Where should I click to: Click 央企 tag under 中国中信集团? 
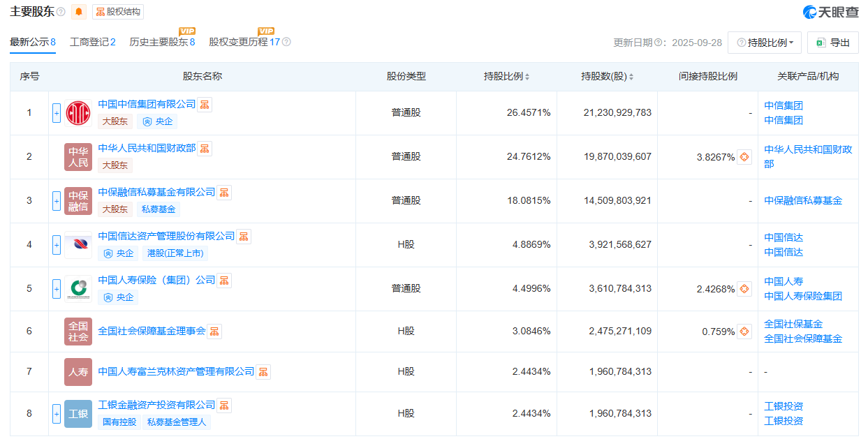(x=157, y=121)
